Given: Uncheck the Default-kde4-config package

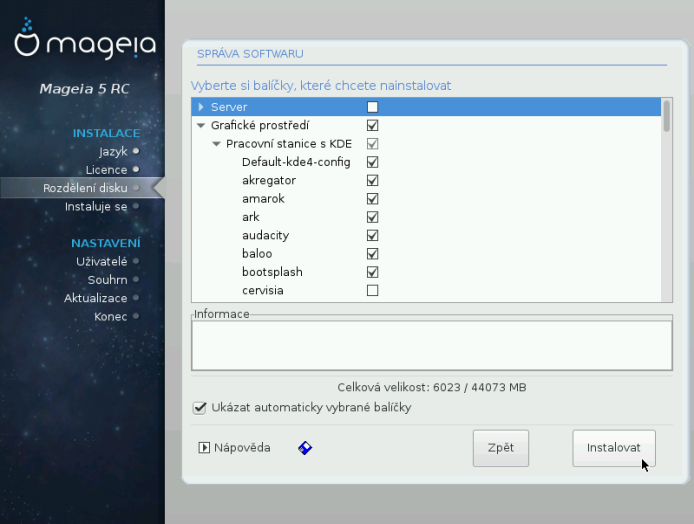Looking at the screenshot, I should [372, 162].
